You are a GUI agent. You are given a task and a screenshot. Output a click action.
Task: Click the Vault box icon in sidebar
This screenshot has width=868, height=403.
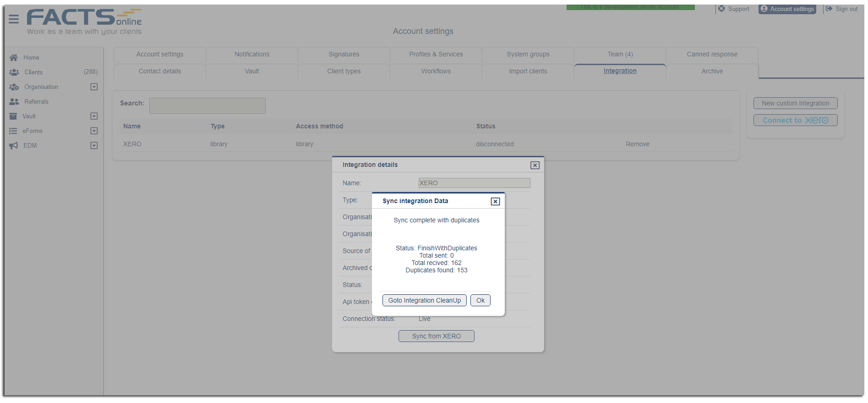pos(13,116)
